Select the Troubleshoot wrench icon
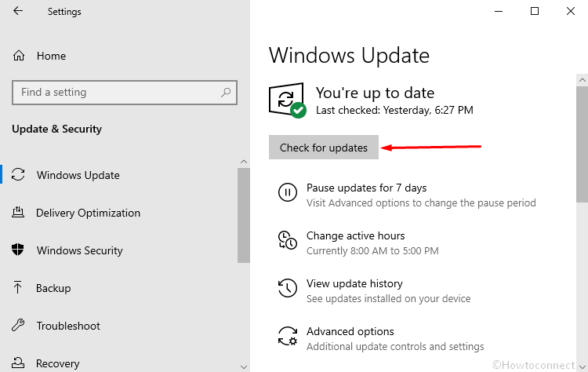 coord(18,325)
